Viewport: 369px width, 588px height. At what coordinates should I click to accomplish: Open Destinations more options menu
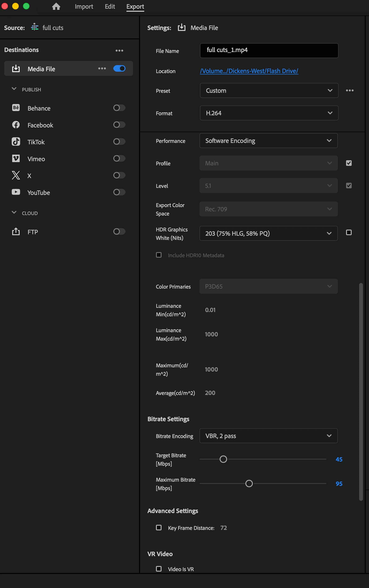pyautogui.click(x=119, y=51)
